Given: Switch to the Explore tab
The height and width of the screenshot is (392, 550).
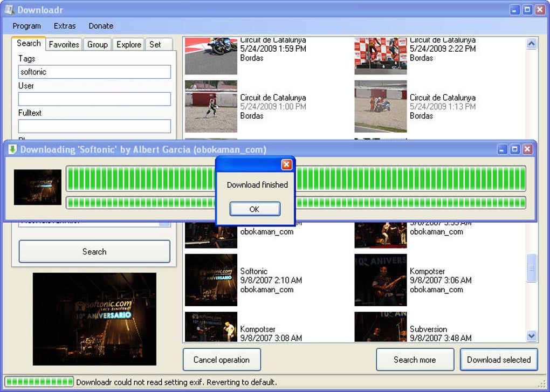Looking at the screenshot, I should click(x=129, y=45).
